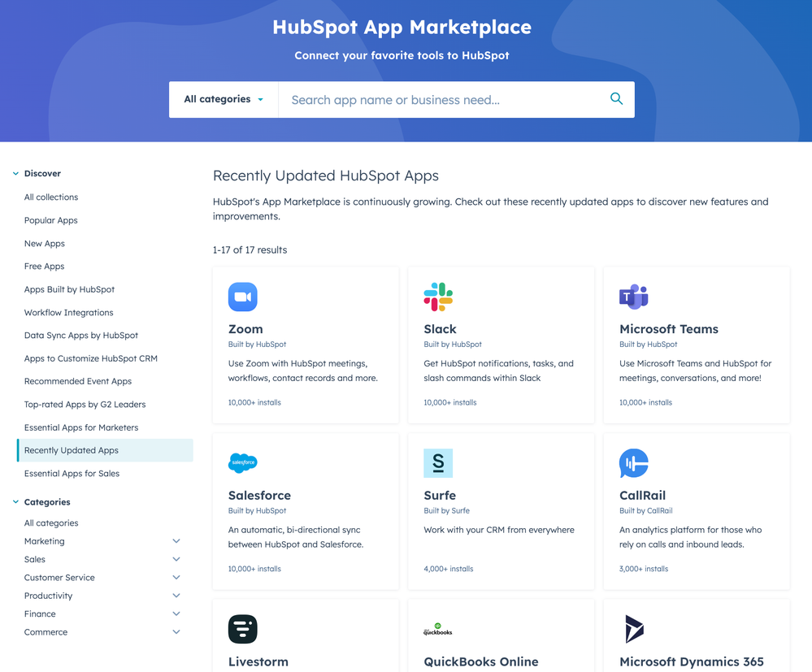
Task: Click the Surfe app icon
Action: (x=438, y=463)
